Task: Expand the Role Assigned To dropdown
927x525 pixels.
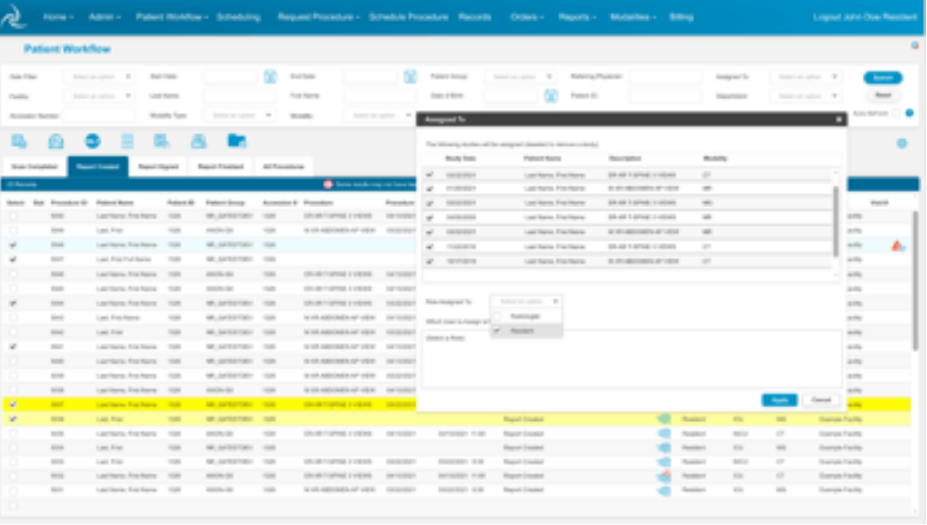Action: 527,300
